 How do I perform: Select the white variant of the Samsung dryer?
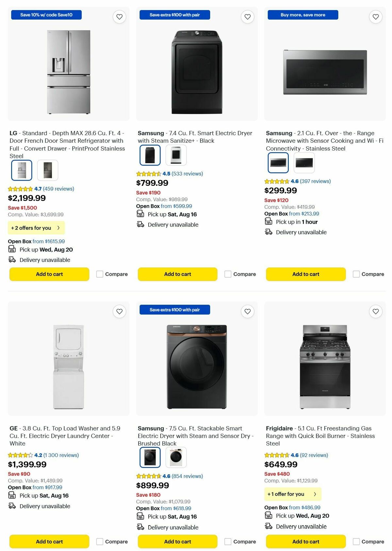pyautogui.click(x=176, y=155)
